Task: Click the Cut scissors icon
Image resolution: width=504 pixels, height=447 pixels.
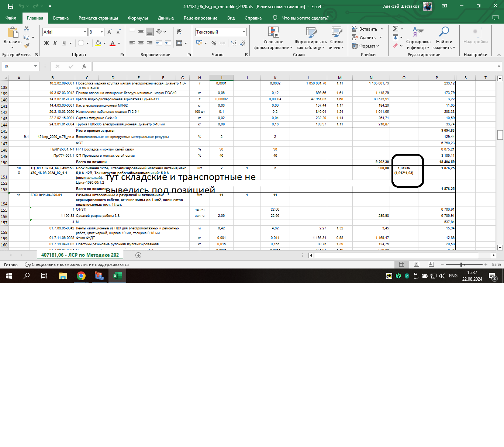Action: [27, 29]
